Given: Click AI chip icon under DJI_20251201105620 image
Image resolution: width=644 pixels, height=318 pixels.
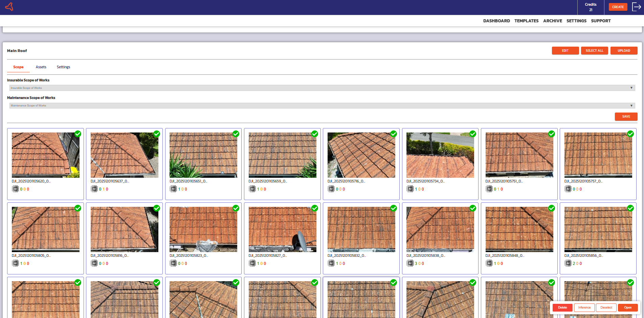Looking at the screenshot, I should pyautogui.click(x=15, y=189).
